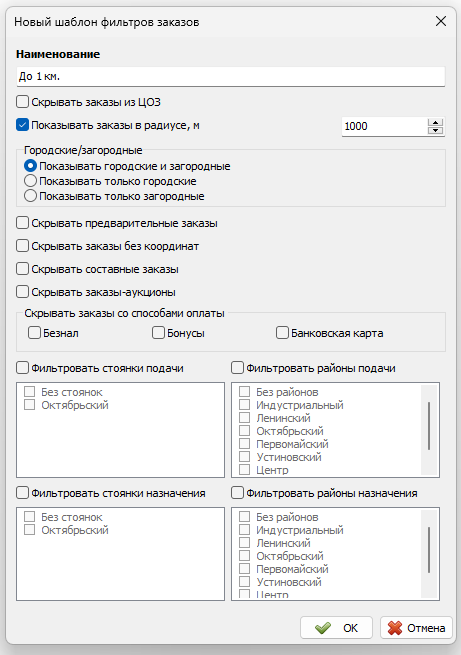Select Показывать только загородные radio

30,196
